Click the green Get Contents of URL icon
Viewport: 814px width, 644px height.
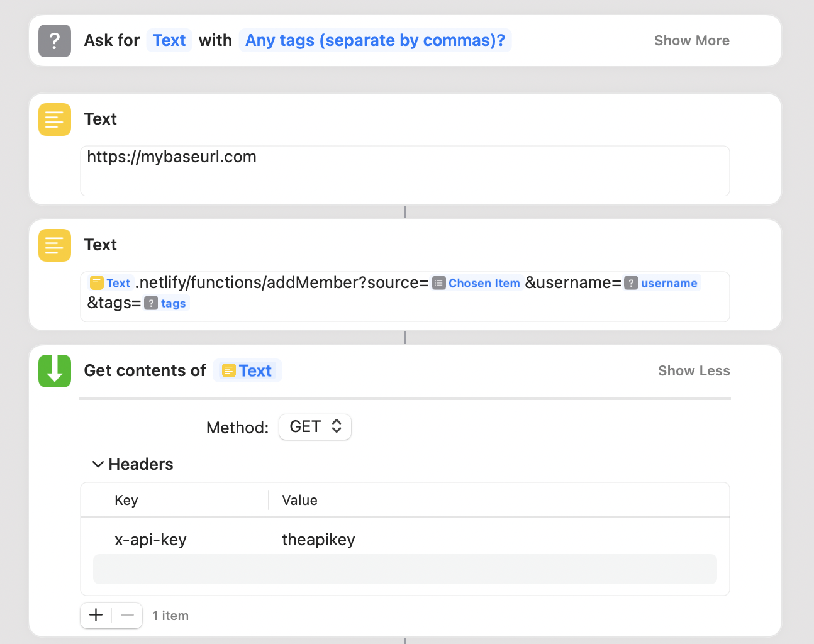coord(54,370)
